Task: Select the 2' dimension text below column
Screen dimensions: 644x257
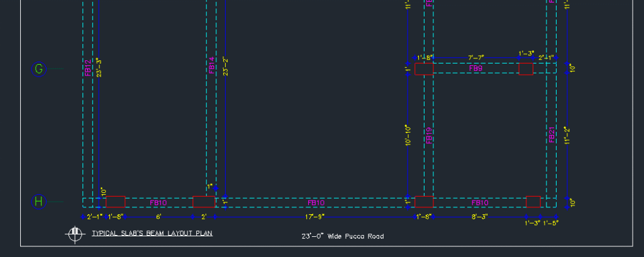Action: click(x=204, y=216)
